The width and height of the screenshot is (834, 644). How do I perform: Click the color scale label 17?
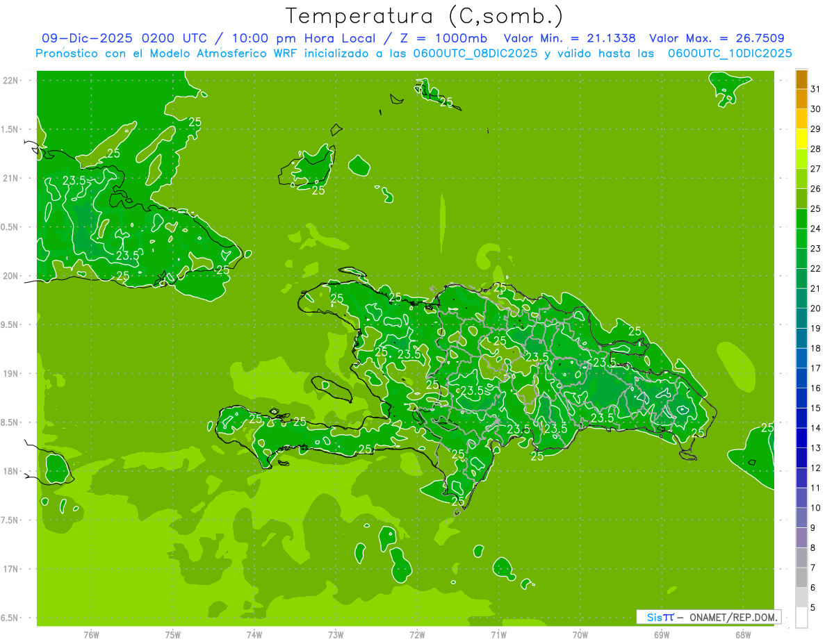816,368
